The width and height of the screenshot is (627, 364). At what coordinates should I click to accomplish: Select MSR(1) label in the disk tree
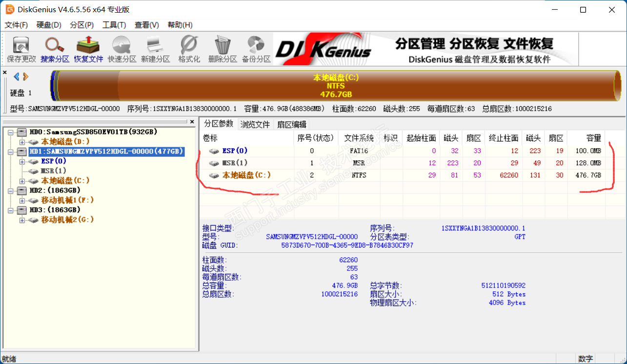coord(54,171)
